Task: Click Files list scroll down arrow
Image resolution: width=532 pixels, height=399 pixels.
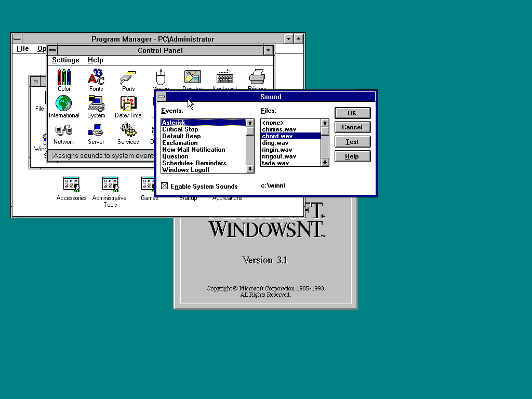Action: 325,163
